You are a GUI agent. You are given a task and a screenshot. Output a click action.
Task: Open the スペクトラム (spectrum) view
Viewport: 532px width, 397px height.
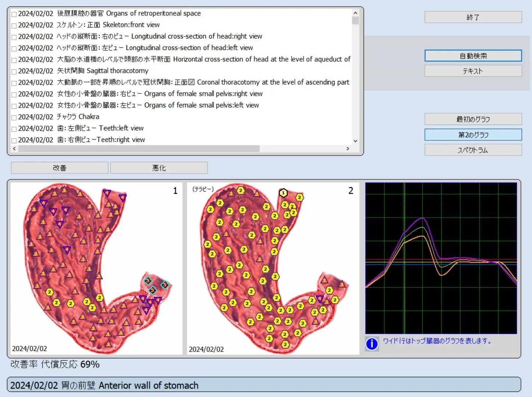pyautogui.click(x=473, y=150)
